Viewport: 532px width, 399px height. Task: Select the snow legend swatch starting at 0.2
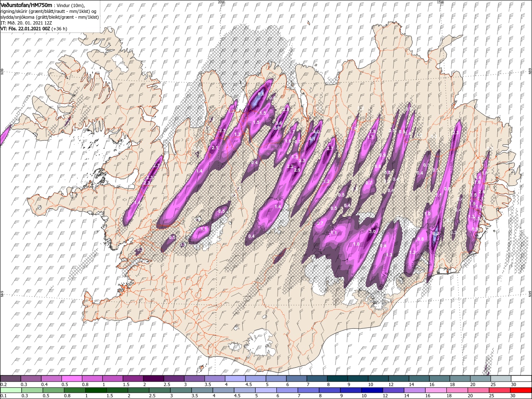[x=10, y=378]
